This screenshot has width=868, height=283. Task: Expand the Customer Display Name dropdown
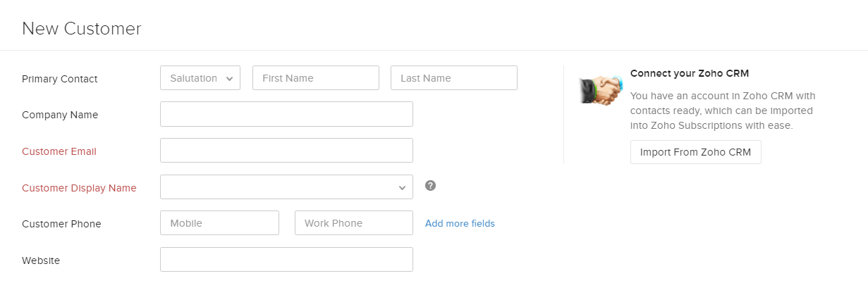pyautogui.click(x=286, y=187)
